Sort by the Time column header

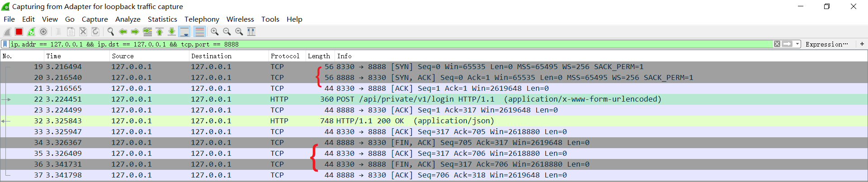pos(77,56)
